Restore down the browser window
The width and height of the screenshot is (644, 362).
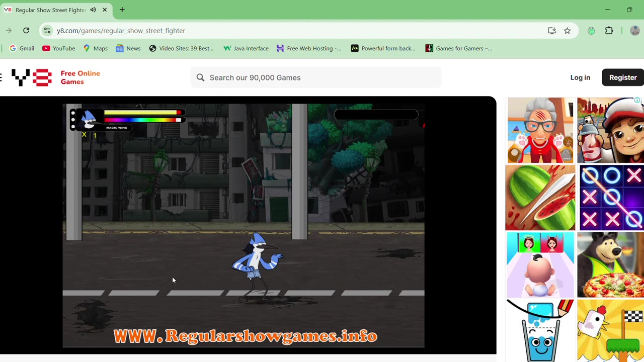[x=629, y=10]
